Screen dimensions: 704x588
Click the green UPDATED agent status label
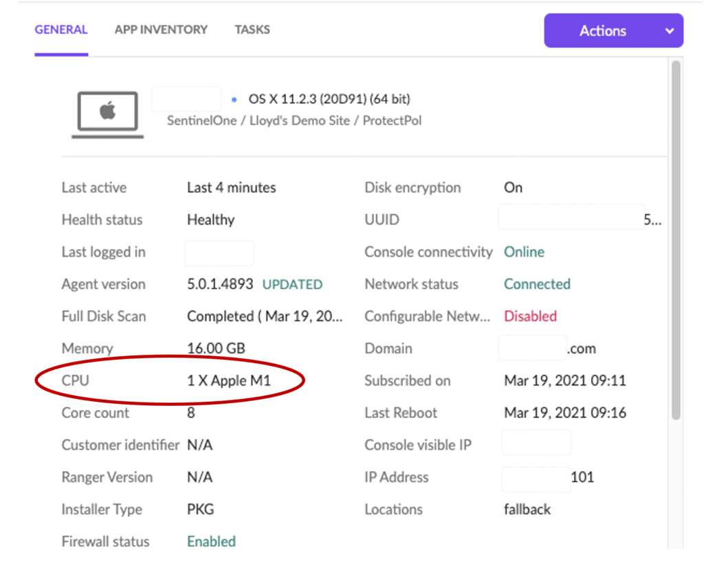(292, 285)
